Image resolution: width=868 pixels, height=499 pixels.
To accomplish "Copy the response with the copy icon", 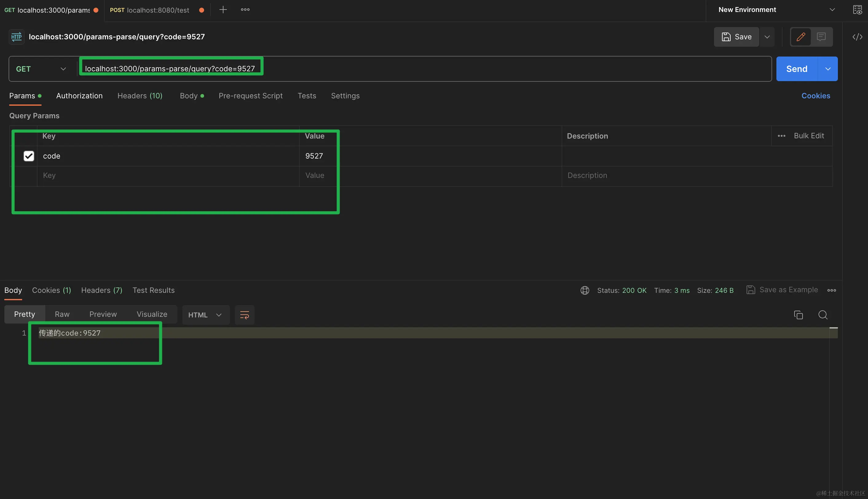I will click(x=798, y=315).
